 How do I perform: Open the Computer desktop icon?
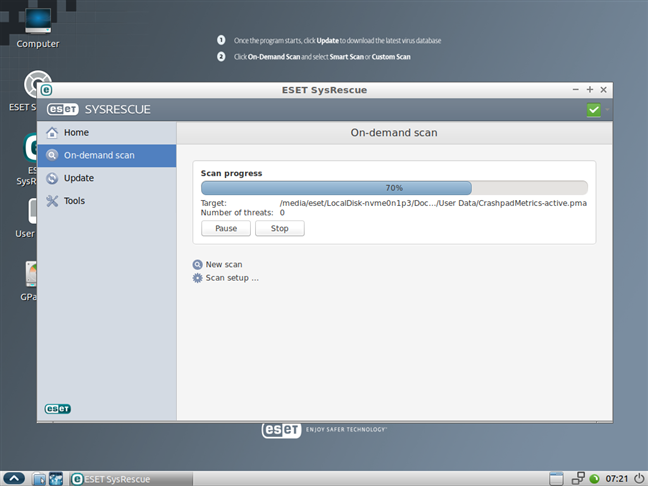point(38,28)
